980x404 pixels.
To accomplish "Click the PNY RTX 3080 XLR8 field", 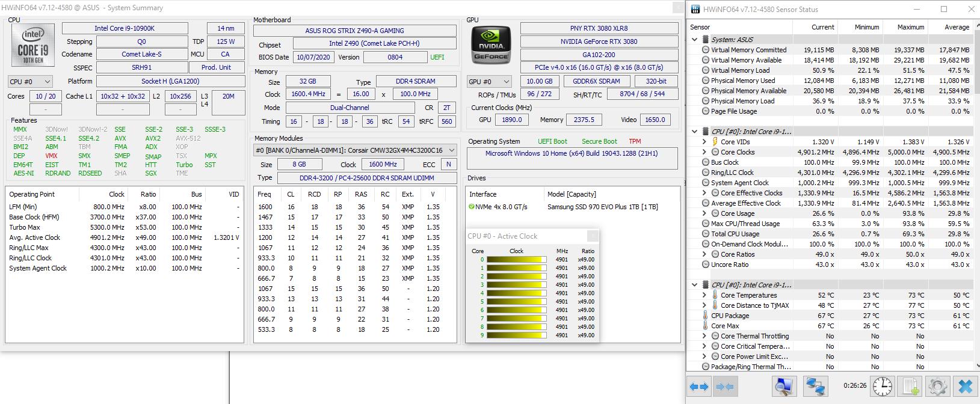I will tap(599, 28).
